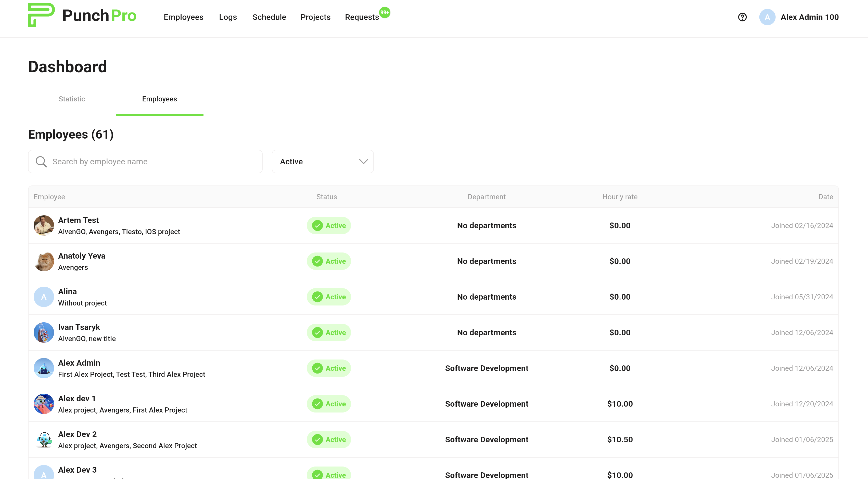
Task: Click the Alex Admin 100 profile avatar
Action: [x=767, y=17]
